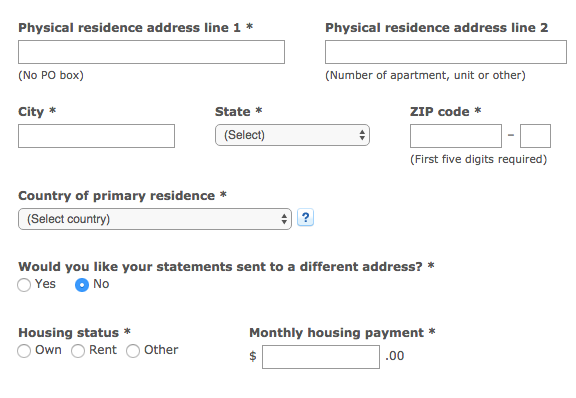Focus the address line 2 field
The image size is (576, 398).
tap(446, 52)
